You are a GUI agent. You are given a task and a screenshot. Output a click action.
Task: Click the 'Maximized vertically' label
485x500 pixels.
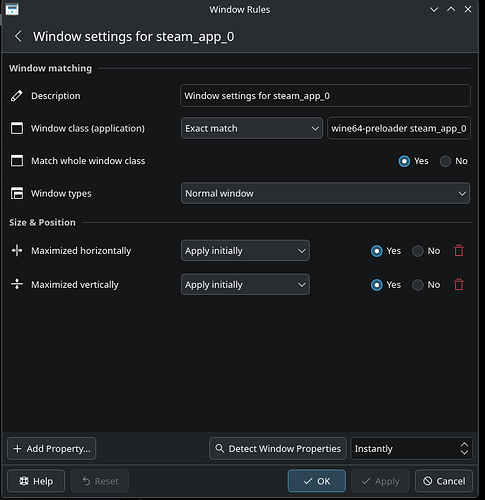point(75,285)
